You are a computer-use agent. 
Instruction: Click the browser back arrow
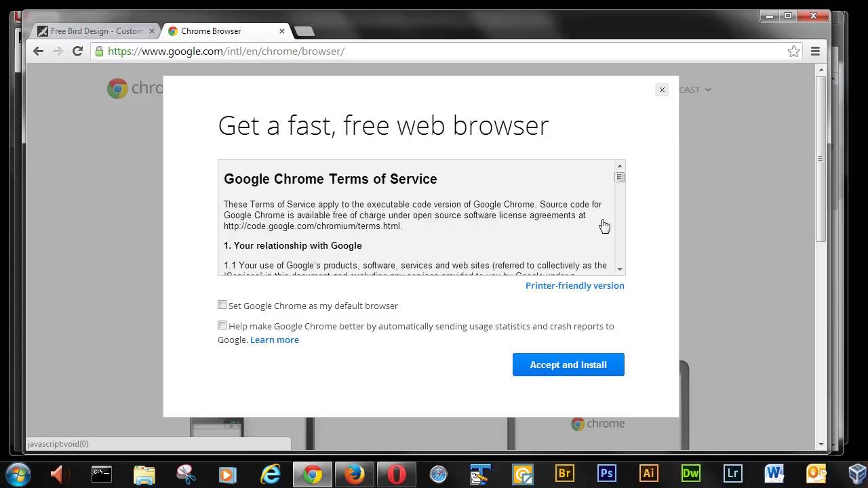coord(38,51)
